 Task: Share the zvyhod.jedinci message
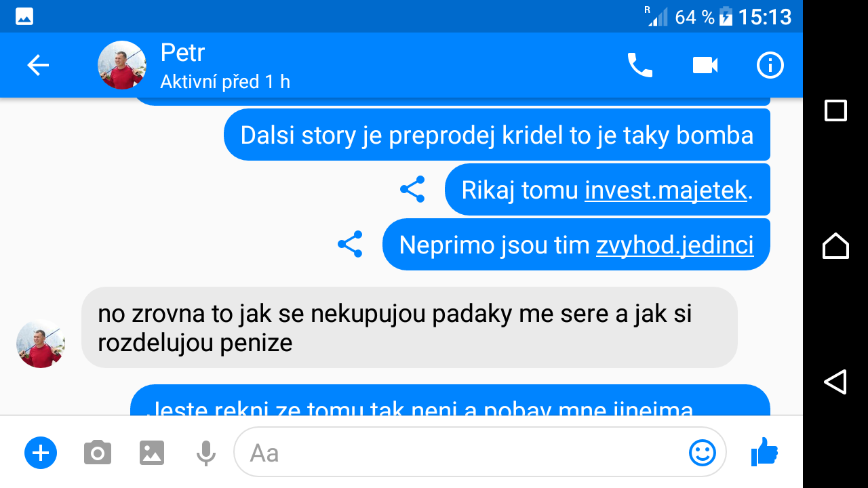click(350, 244)
